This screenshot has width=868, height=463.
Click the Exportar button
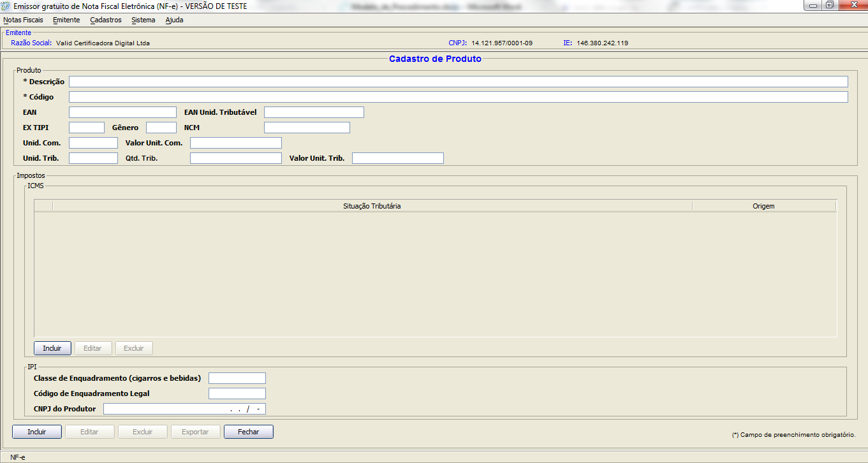tap(196, 432)
